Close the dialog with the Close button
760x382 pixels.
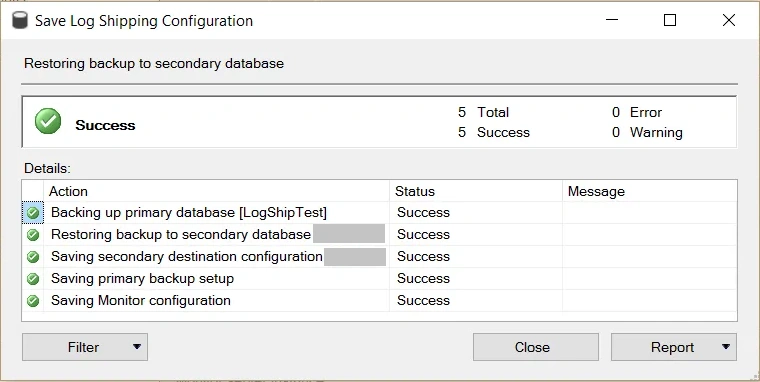tap(536, 347)
